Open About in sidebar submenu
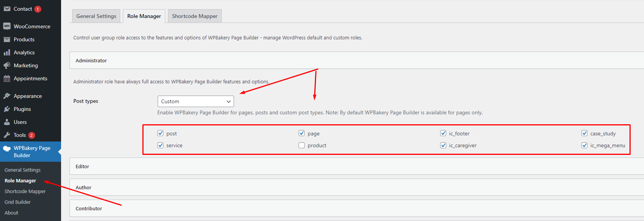 [11, 213]
